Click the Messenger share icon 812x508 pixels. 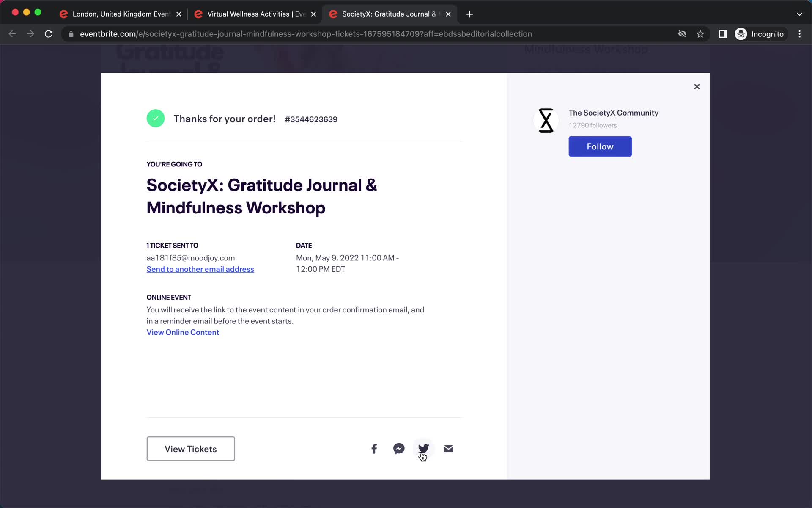[x=399, y=448]
